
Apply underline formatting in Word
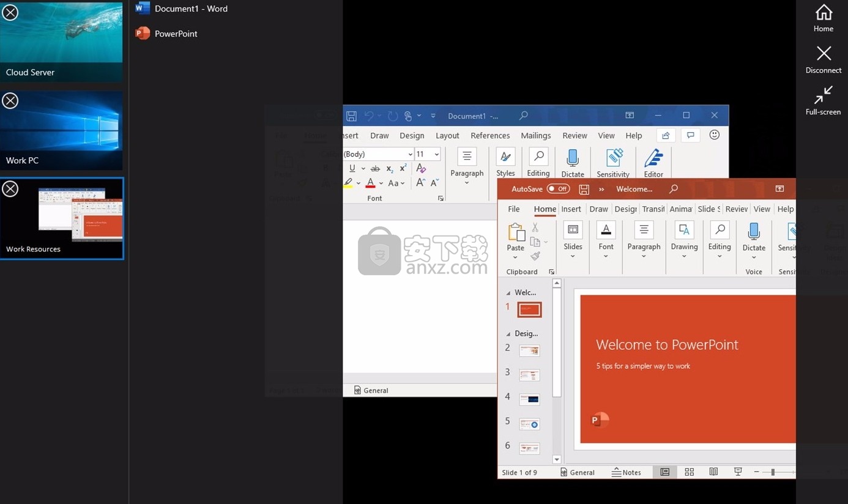coord(352,168)
